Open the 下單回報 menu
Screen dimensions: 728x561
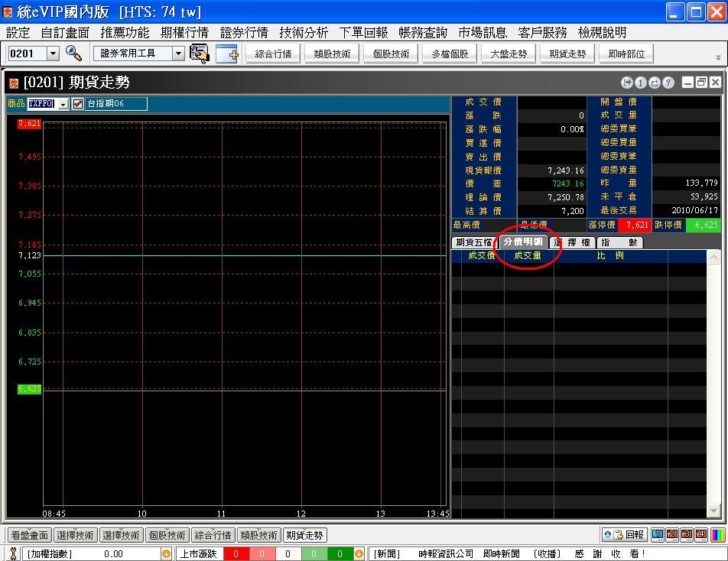363,32
